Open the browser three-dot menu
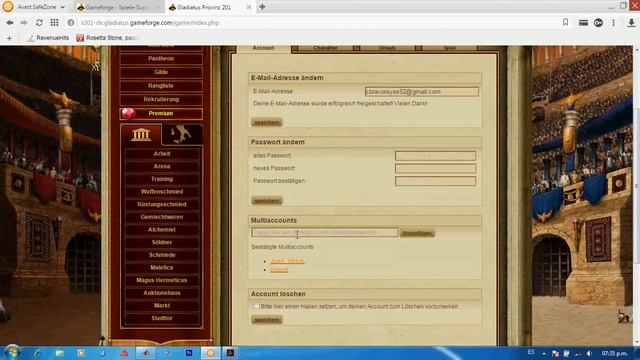The image size is (640, 360). pyautogui.click(x=613, y=23)
